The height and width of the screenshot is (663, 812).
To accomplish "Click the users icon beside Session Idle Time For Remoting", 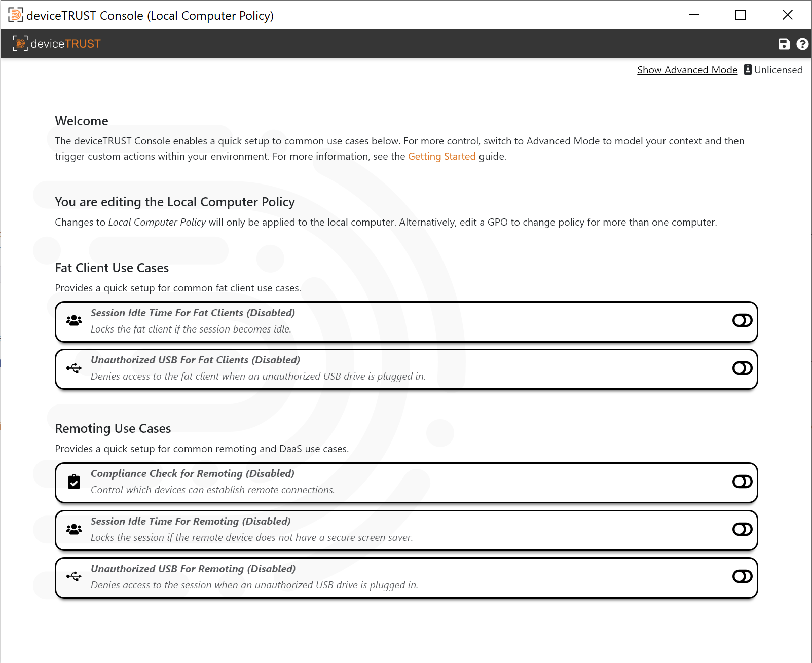I will [x=74, y=529].
